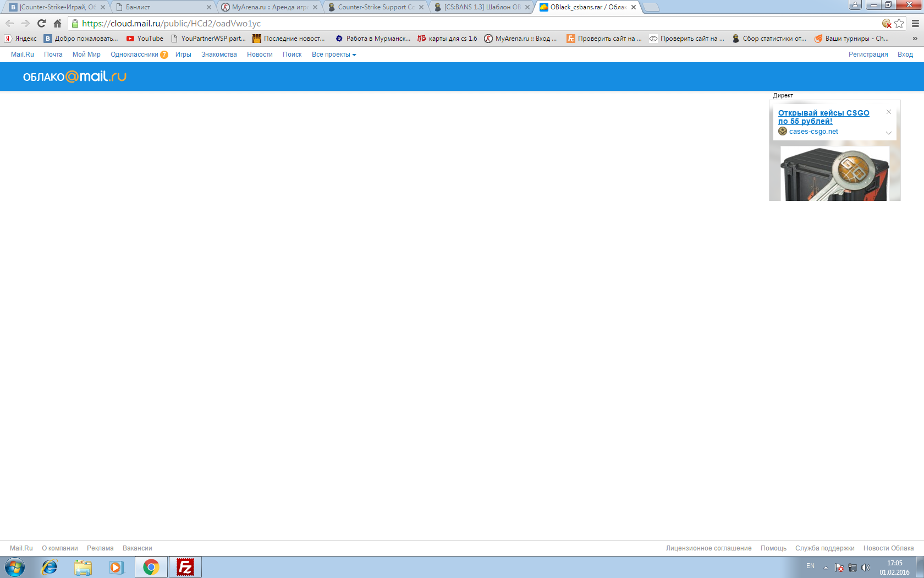Viewport: 924px width, 578px height.
Task: Click the volume speaker tray icon
Action: (866, 568)
